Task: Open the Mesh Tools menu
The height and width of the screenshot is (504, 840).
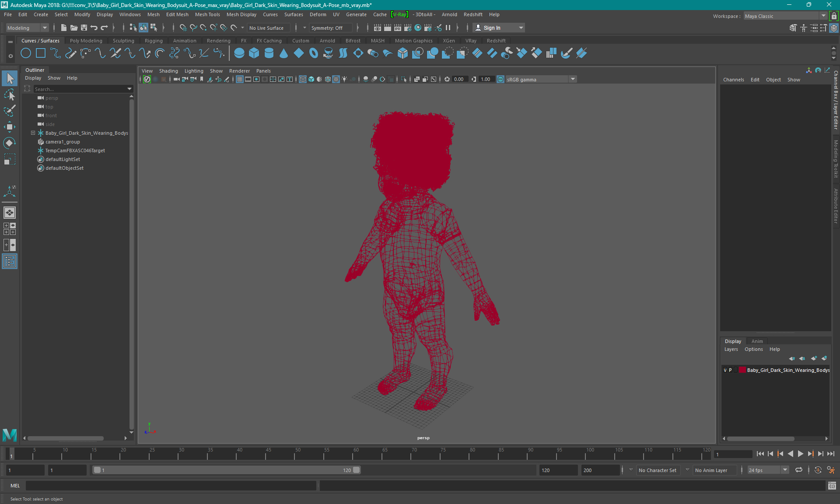Action: (207, 14)
